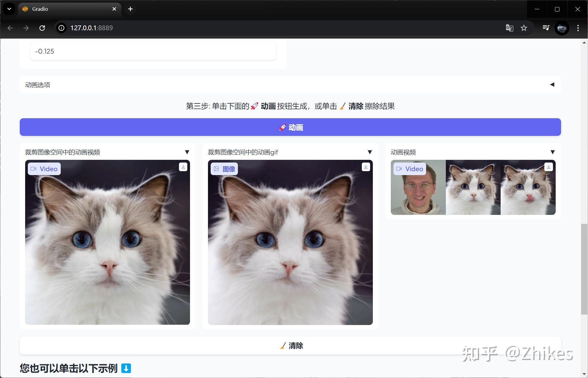Close the Gradio browser tab
Image resolution: width=588 pixels, height=378 pixels.
coord(114,9)
